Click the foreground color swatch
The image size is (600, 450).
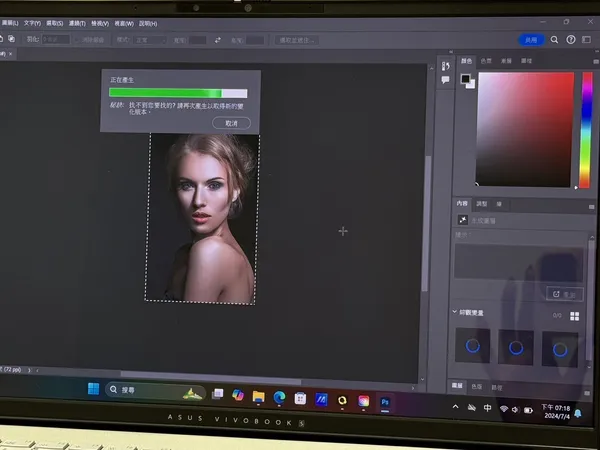(x=465, y=79)
